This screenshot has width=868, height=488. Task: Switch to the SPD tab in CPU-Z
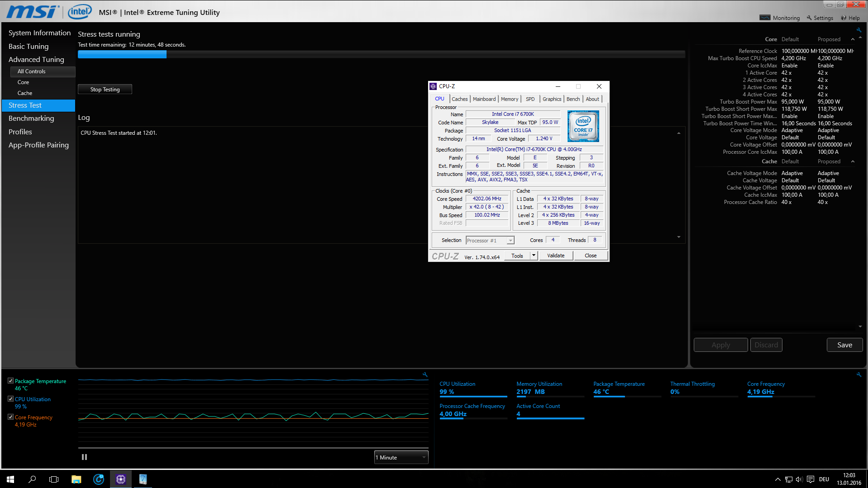tap(530, 99)
